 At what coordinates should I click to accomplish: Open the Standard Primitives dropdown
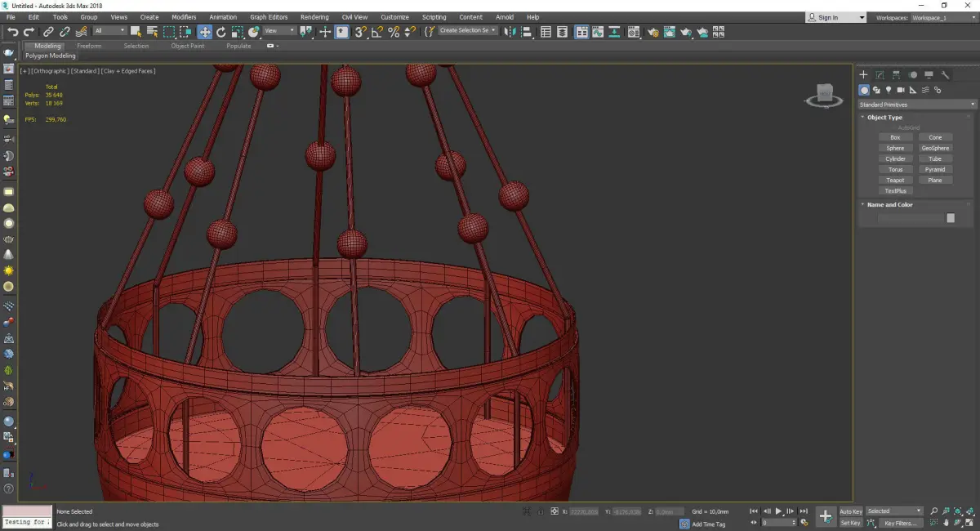916,105
